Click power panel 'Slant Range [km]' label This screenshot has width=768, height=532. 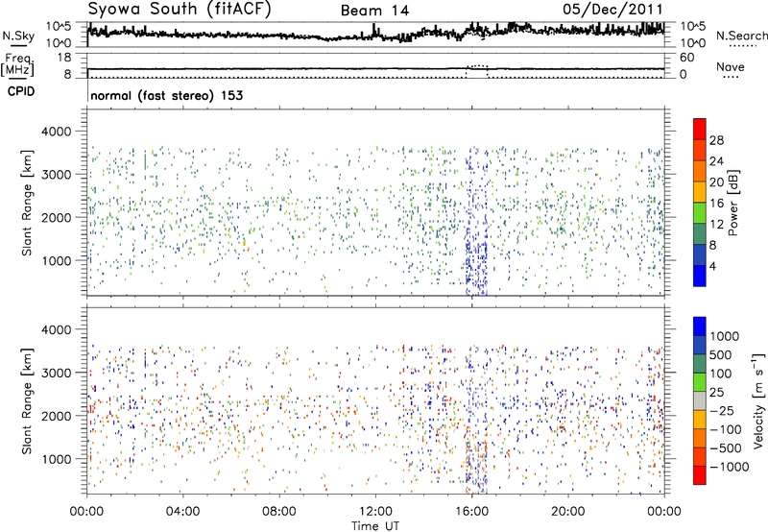[27, 203]
